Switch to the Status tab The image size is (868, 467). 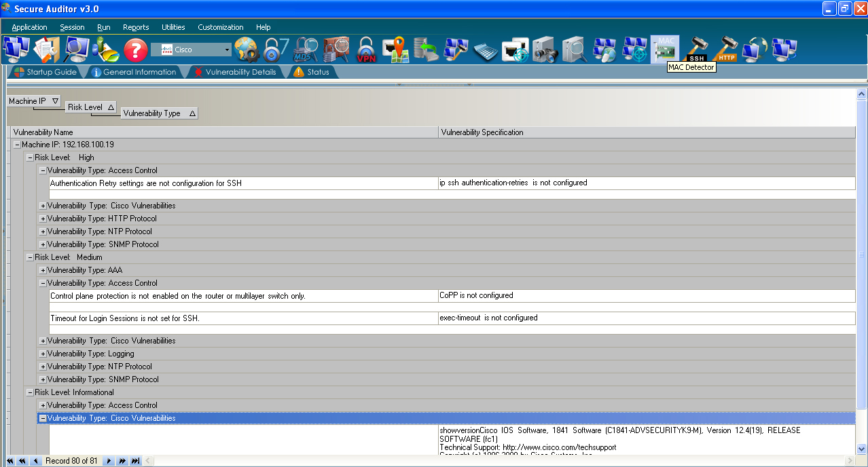tap(312, 72)
